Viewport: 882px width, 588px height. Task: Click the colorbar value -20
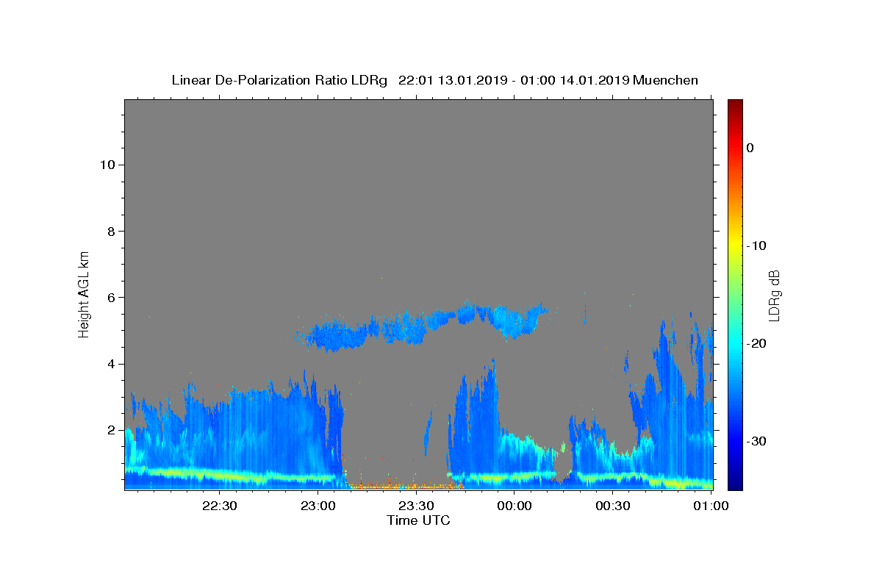click(x=756, y=343)
